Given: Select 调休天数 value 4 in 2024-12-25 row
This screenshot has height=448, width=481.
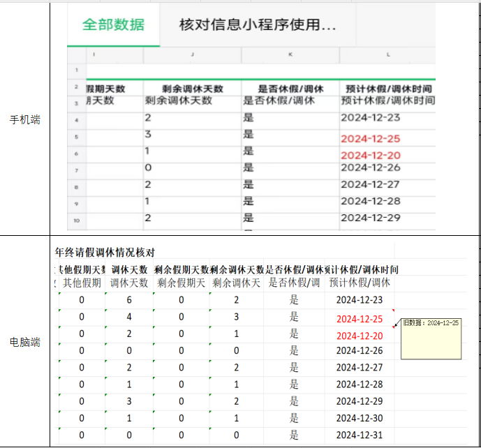Looking at the screenshot, I should coord(129,317).
